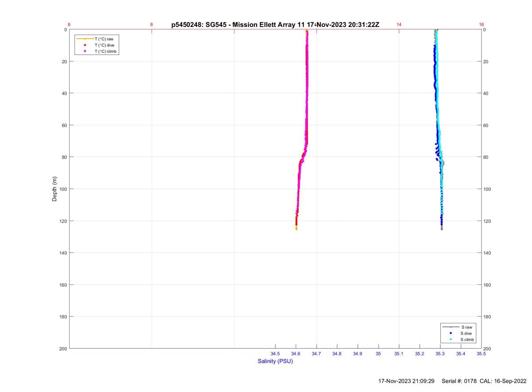Click the 35.4 salinity tick label
This screenshot has height=392, width=532.
point(461,354)
